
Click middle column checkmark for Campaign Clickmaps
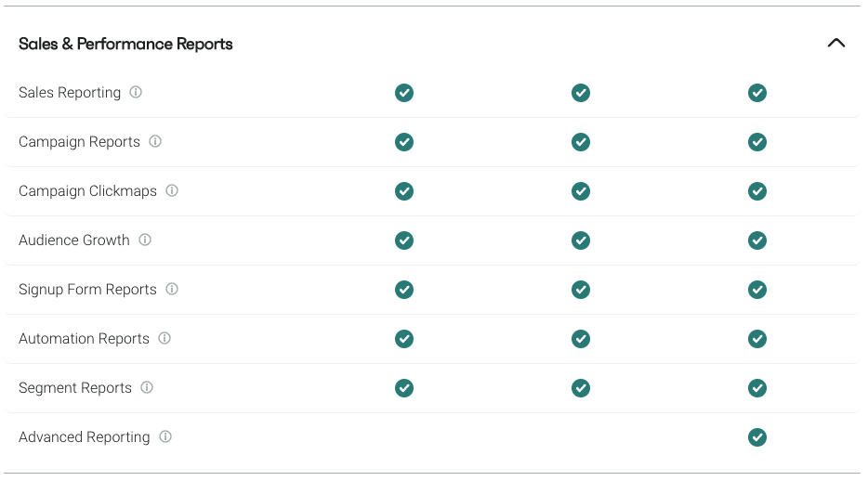coord(581,191)
